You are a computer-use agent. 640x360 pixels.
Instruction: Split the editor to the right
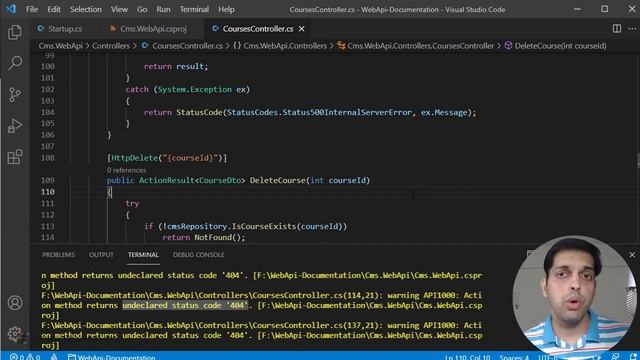[617, 29]
